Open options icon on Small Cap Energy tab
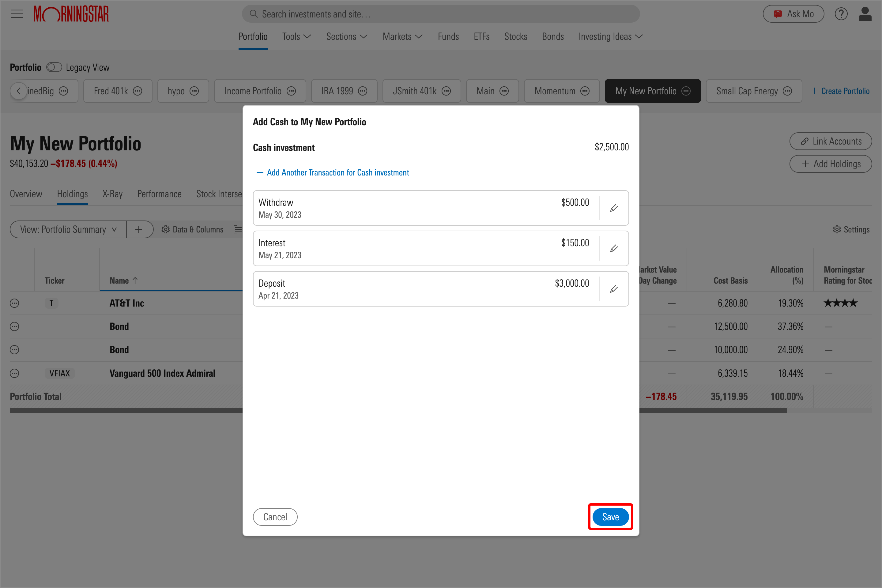The width and height of the screenshot is (882, 588). 787,91
